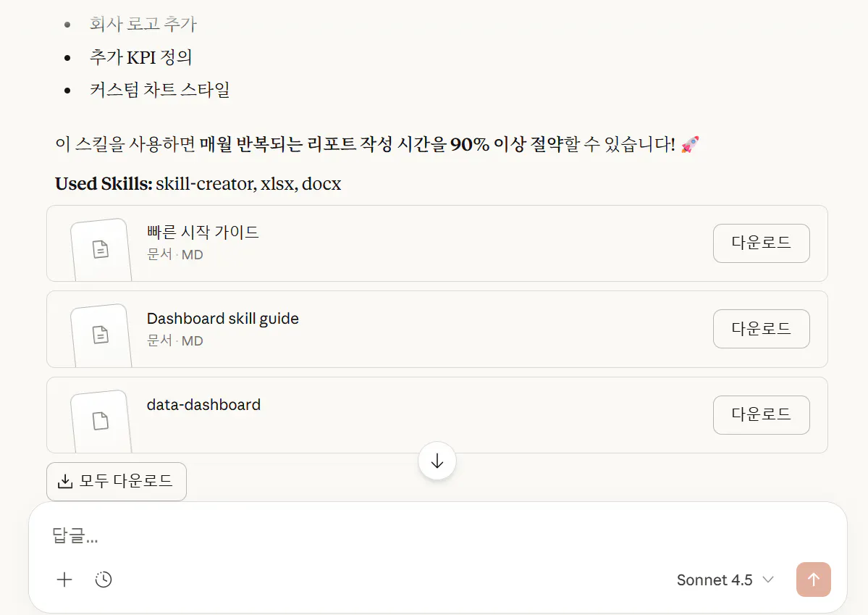Click the data-dashboard file icon
868x615 pixels.
(x=101, y=420)
